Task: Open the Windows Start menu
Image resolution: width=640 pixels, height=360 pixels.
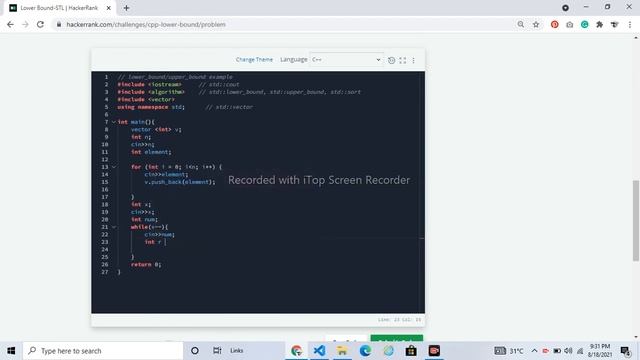Action: [11, 351]
